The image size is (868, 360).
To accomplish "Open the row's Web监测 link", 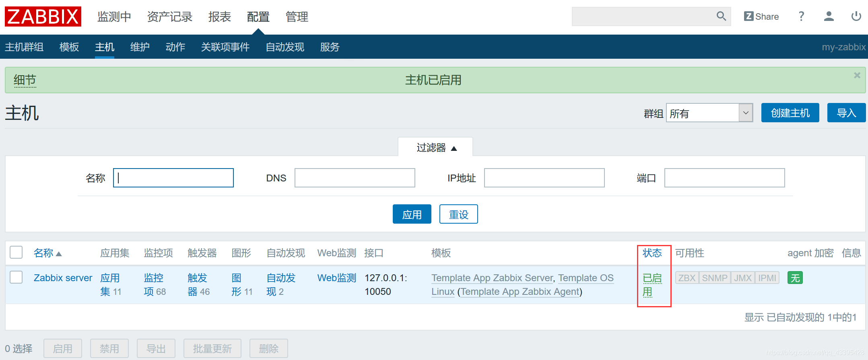I will (337, 278).
